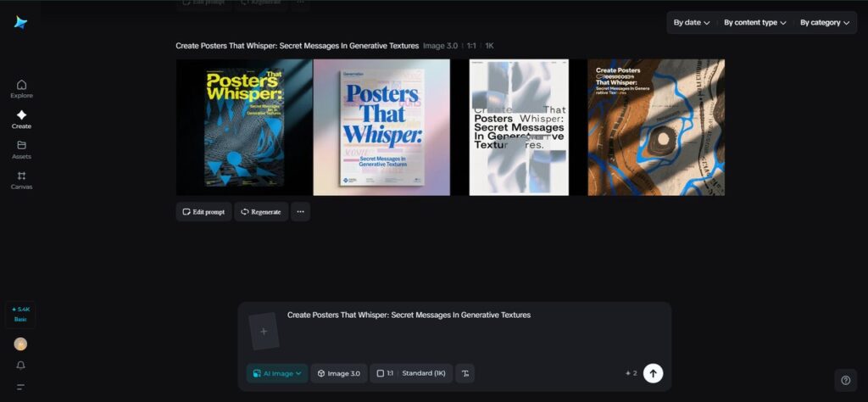Open the help question mark icon

pos(845,380)
